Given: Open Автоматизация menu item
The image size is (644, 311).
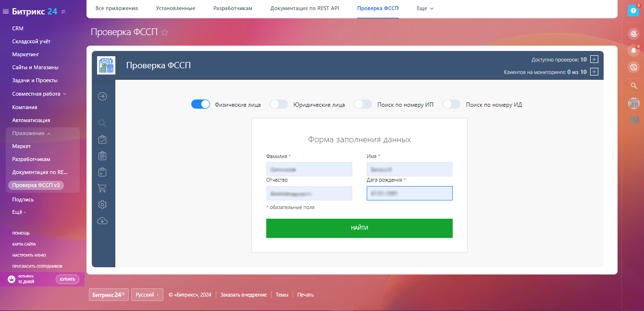Looking at the screenshot, I should tap(31, 120).
